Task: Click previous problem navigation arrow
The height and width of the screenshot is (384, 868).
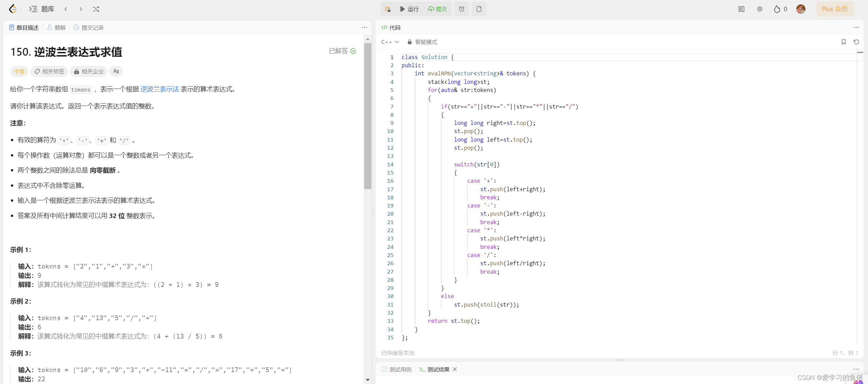Action: coord(66,8)
